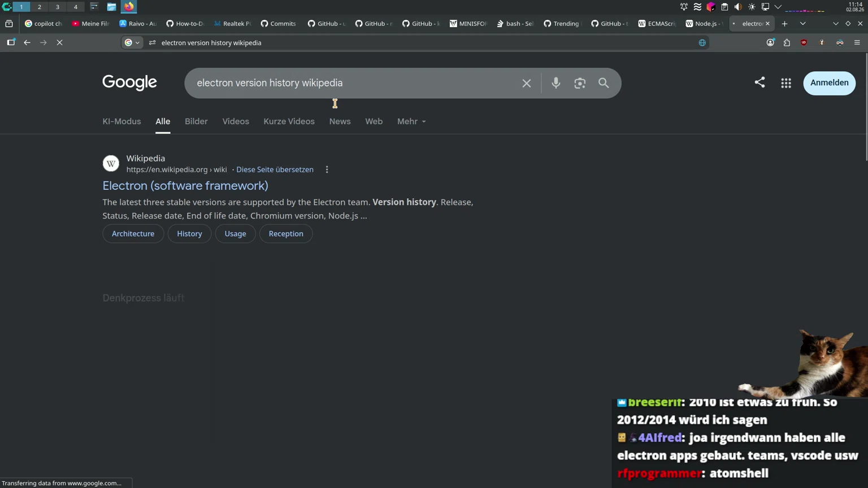Share the Google search results
This screenshot has width=868, height=488.
(759, 82)
